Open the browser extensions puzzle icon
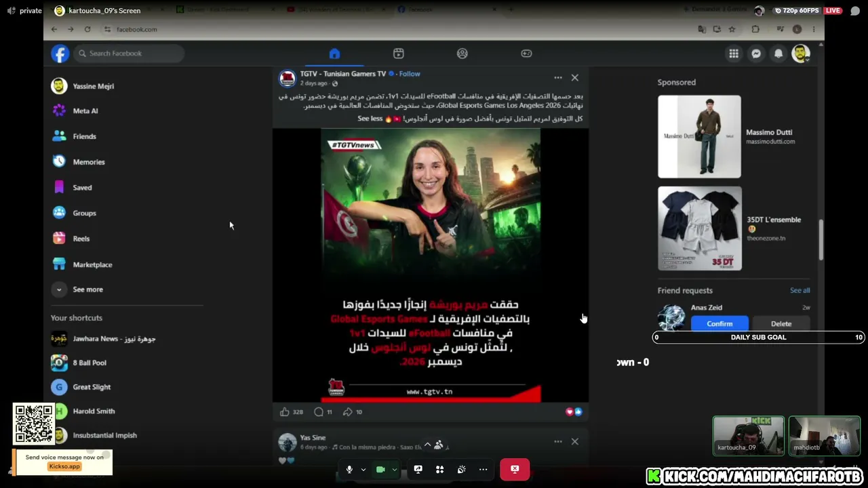The image size is (868, 488). pyautogui.click(x=755, y=29)
